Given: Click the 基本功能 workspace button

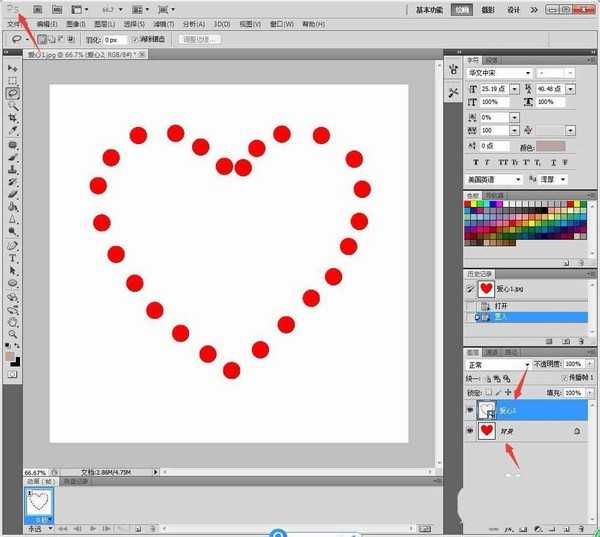Looking at the screenshot, I should (429, 8).
